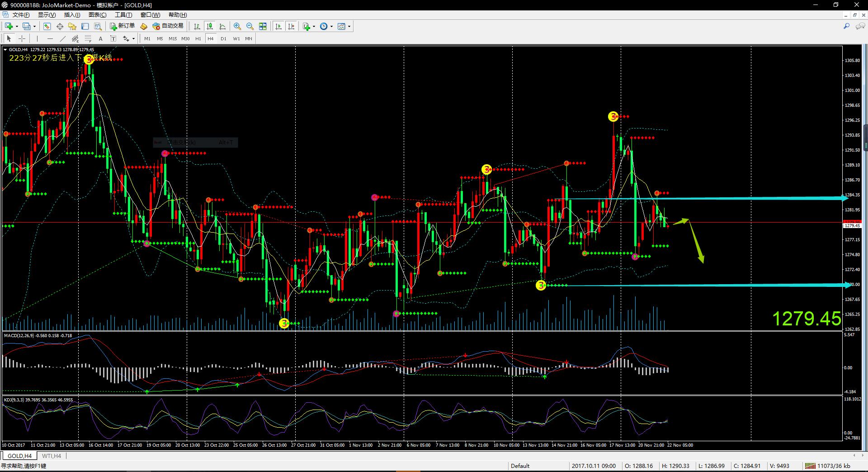Expand the new chart dropdown arrow
Viewport: 868px width, 472px height.
[x=17, y=26]
